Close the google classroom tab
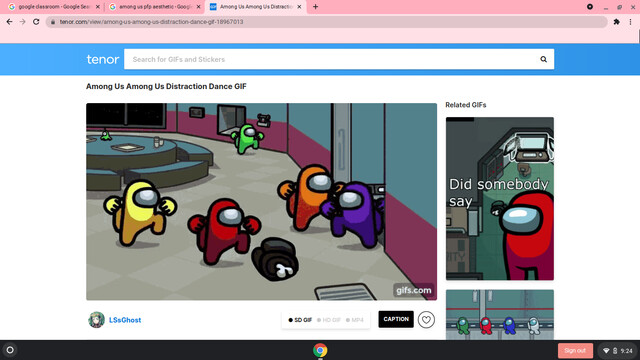The image size is (640, 360). (x=98, y=7)
